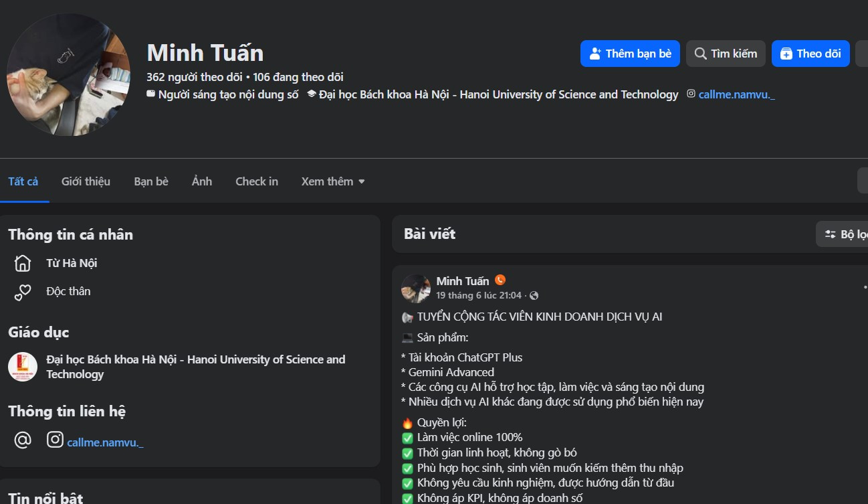Click the filter icon on the Bộ lọc button
This screenshot has width=868, height=504.
(x=831, y=234)
